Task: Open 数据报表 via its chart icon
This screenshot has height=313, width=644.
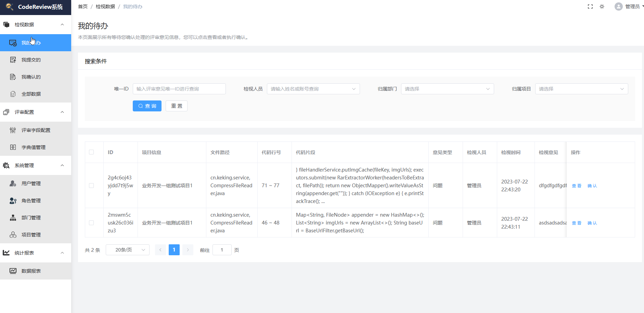Action: [x=13, y=271]
